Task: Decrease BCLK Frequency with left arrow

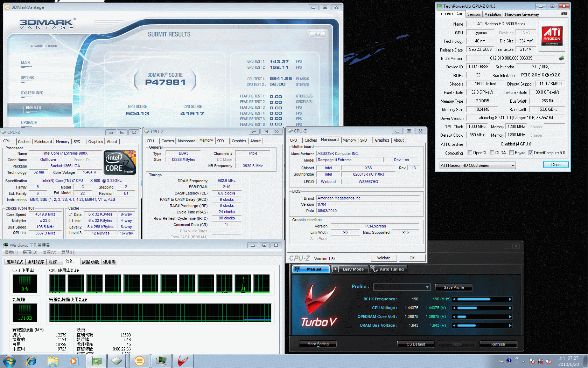Action: coord(454,299)
